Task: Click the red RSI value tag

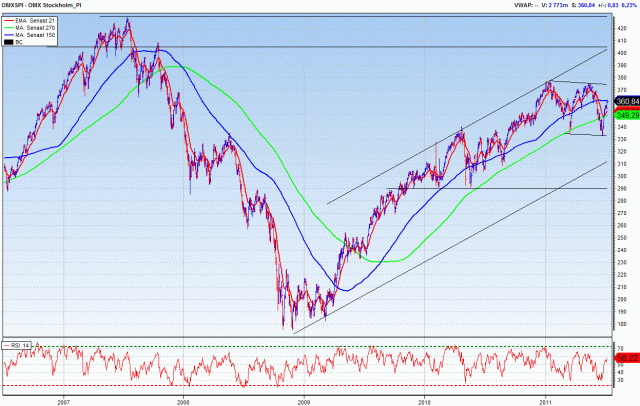Action: tap(623, 356)
